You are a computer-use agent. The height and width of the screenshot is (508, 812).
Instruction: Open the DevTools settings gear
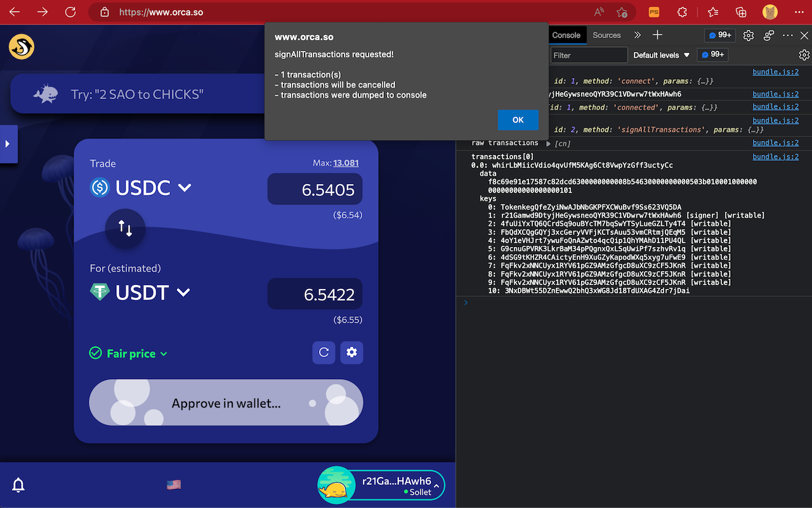click(x=748, y=36)
